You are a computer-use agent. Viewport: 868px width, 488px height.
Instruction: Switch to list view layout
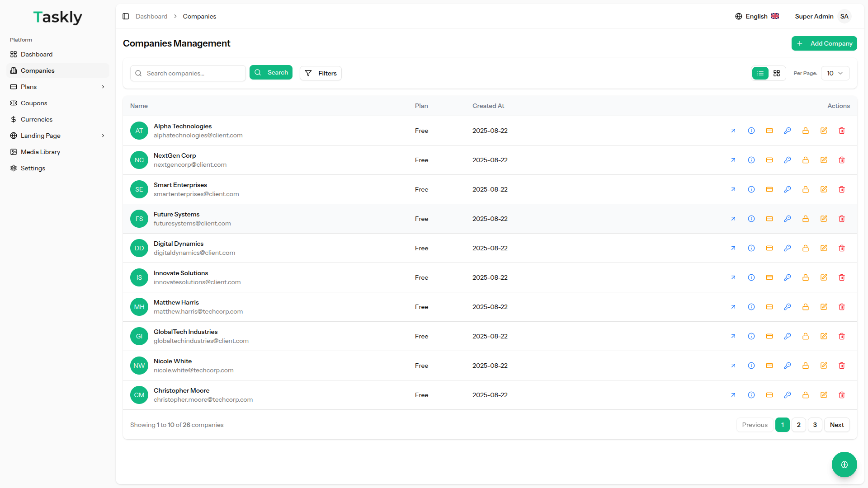[760, 73]
